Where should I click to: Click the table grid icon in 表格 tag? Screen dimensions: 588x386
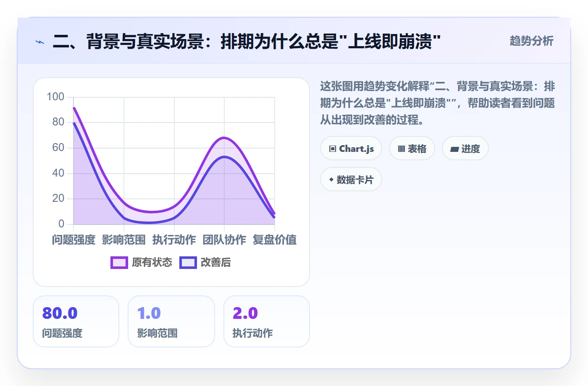pos(402,149)
